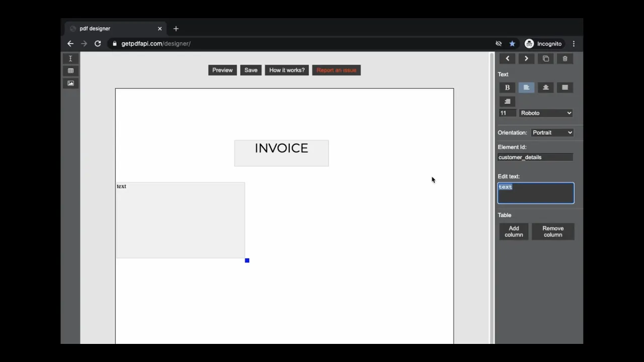Toggle bold text formatting
This screenshot has height=362, width=644.
507,87
